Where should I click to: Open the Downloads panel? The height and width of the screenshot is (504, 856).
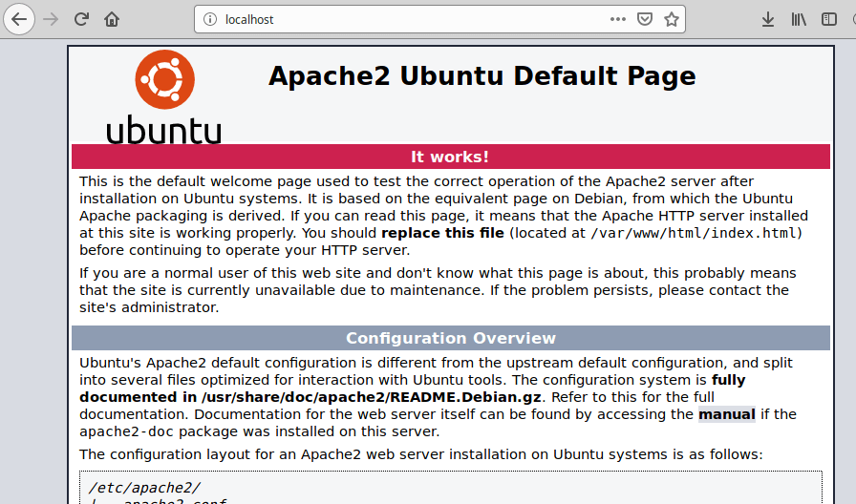(x=767, y=19)
